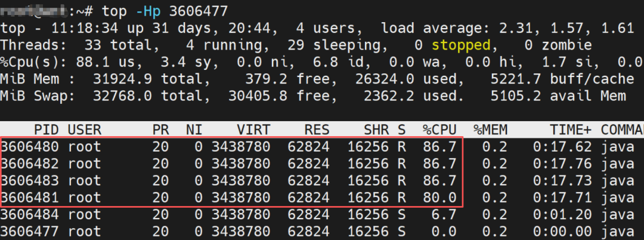This screenshot has width=644, height=240.
Task: Click the VIRT column header
Action: pyautogui.click(x=253, y=130)
